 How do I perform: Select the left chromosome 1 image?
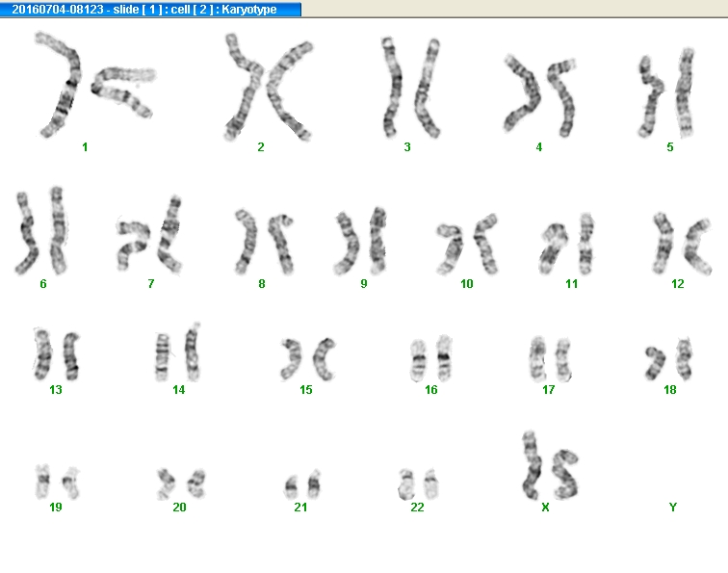(59, 85)
